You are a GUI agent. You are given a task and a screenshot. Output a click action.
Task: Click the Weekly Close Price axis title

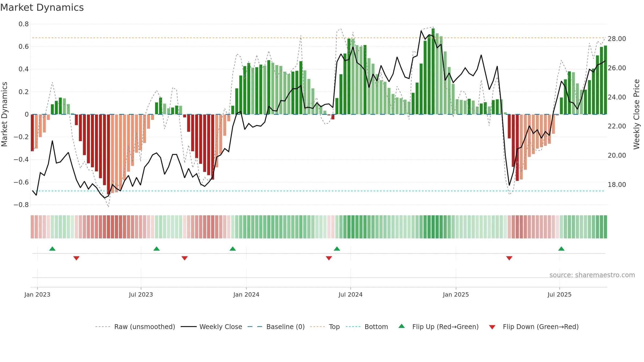point(636,114)
